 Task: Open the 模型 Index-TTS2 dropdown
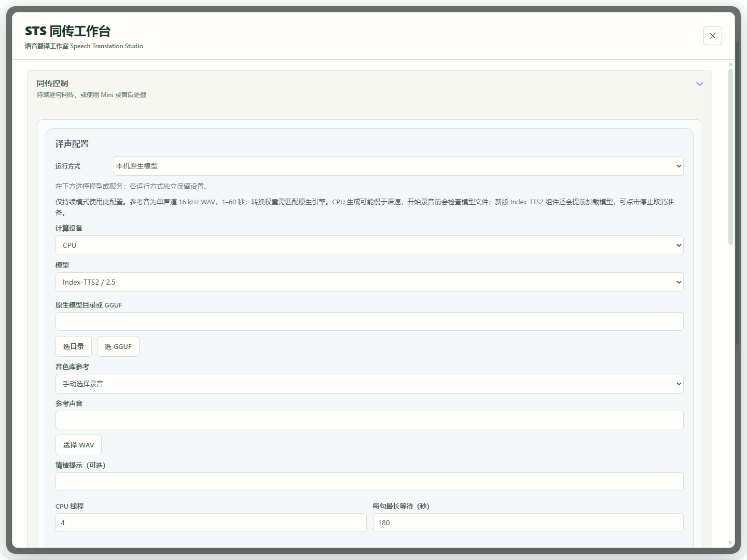[369, 282]
